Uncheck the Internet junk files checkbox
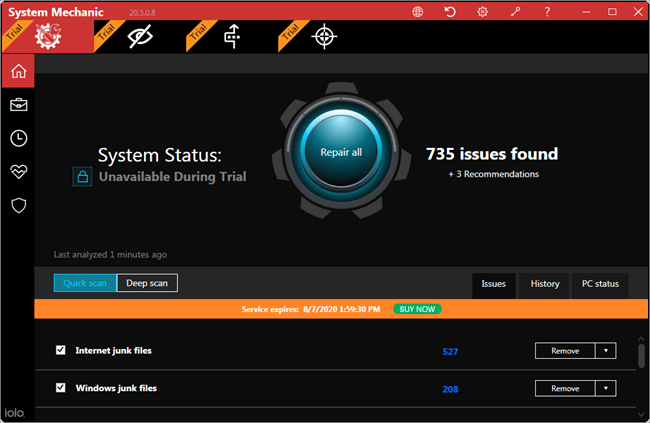Viewport: 650px width, 423px height. coord(61,350)
